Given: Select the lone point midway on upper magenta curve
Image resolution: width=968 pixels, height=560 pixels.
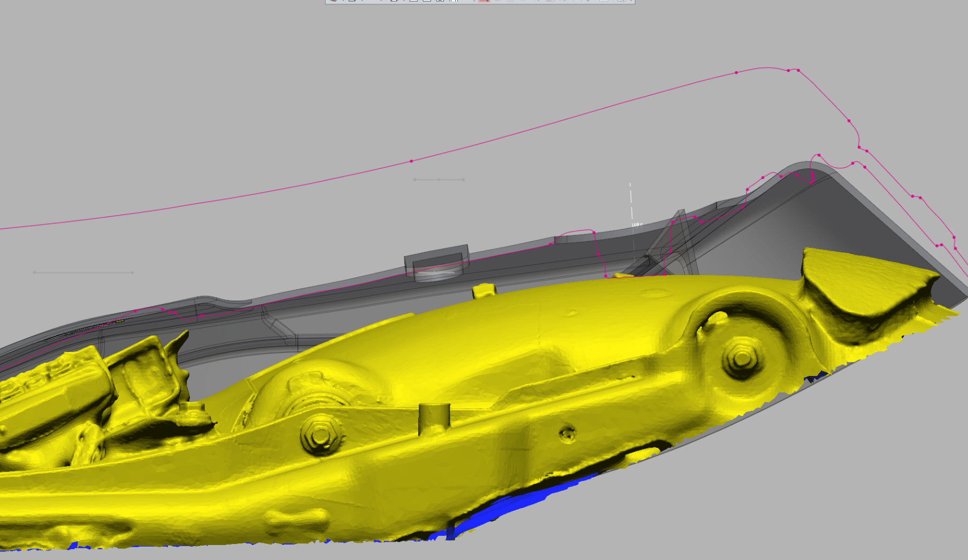Looking at the screenshot, I should coord(411,161).
